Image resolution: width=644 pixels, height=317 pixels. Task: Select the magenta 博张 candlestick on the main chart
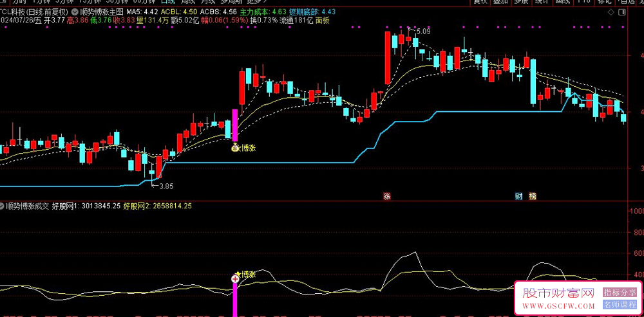(x=235, y=125)
